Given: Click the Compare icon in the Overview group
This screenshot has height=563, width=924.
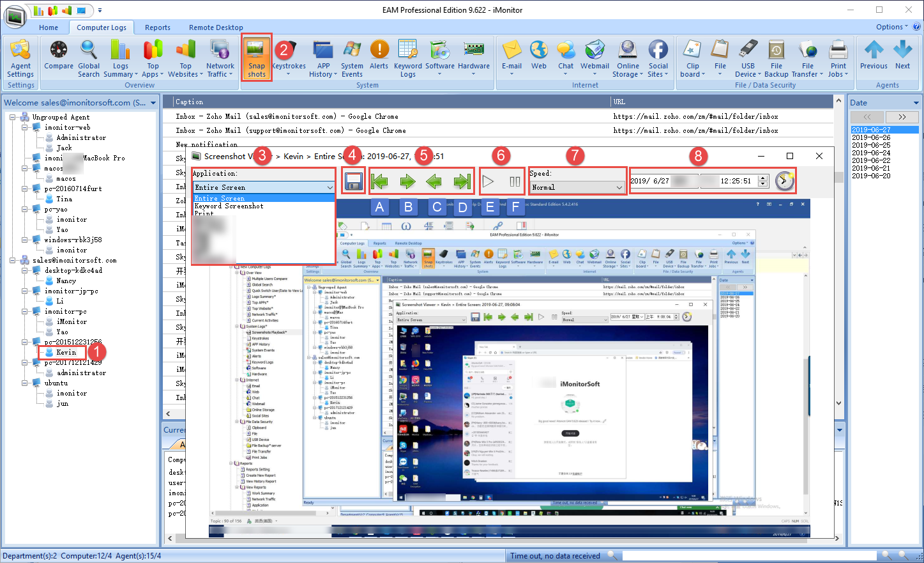Looking at the screenshot, I should [x=59, y=55].
